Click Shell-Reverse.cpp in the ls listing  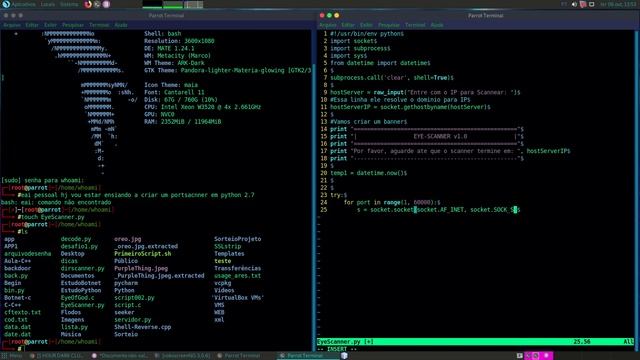pyautogui.click(x=142, y=327)
